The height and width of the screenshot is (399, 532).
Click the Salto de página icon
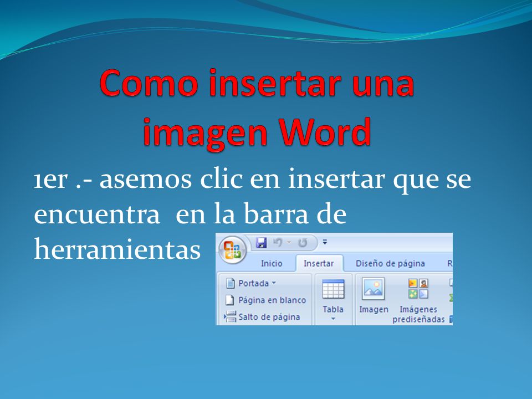[x=229, y=316]
